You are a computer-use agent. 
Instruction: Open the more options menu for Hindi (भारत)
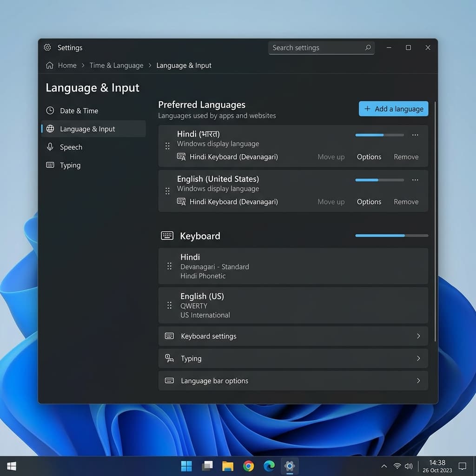415,135
